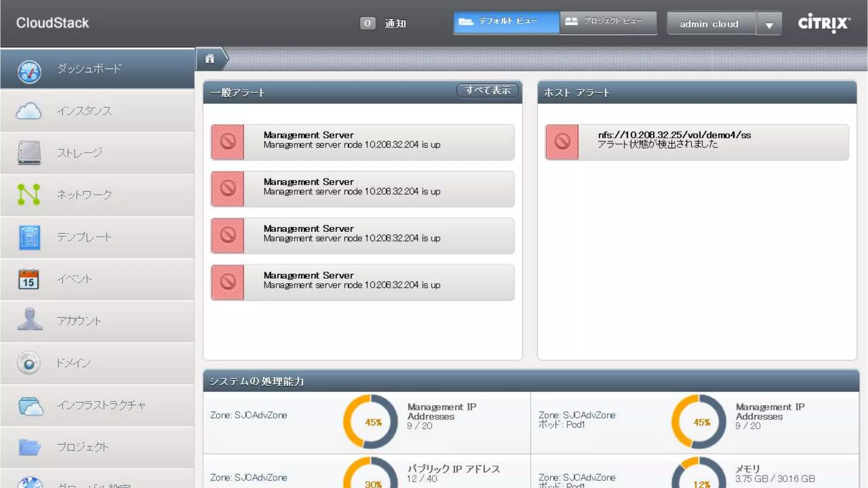Switch to Default View toggle

tap(506, 22)
